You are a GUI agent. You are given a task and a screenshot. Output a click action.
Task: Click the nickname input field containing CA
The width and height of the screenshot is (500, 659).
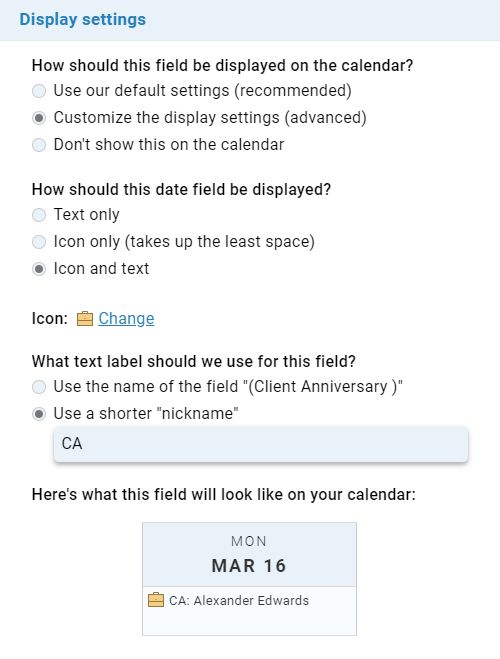[x=261, y=444]
